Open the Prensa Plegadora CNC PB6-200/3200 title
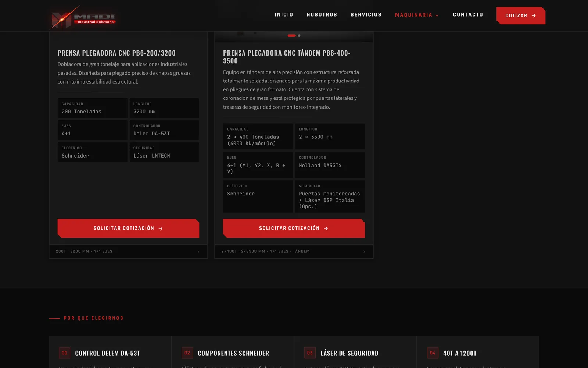The height and width of the screenshot is (368, 588). (116, 53)
